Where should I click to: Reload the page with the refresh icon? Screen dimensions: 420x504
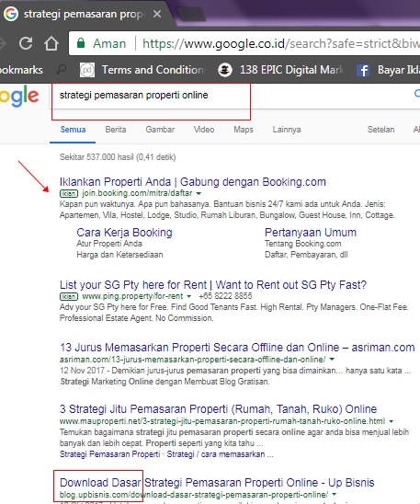tap(26, 43)
